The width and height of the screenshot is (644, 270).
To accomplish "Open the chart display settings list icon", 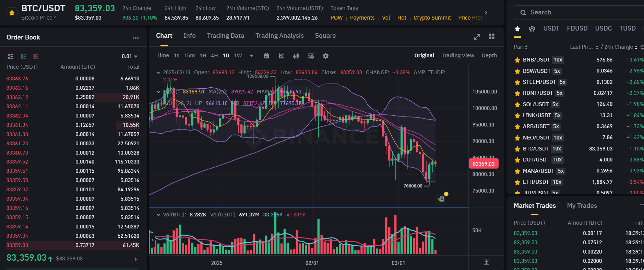I will click(311, 56).
